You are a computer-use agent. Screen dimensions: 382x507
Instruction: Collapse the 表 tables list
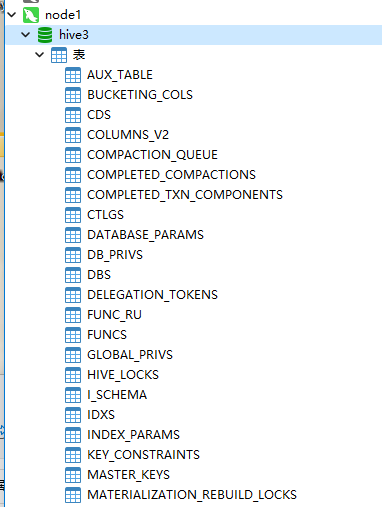coord(40,55)
